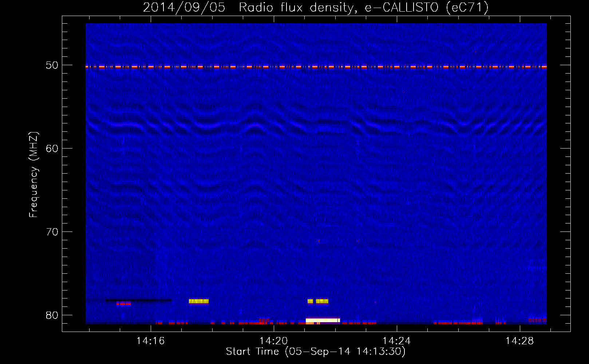589x364 pixels.
Task: Click the yellow emission patch near 14:17:30
Action: pos(199,301)
